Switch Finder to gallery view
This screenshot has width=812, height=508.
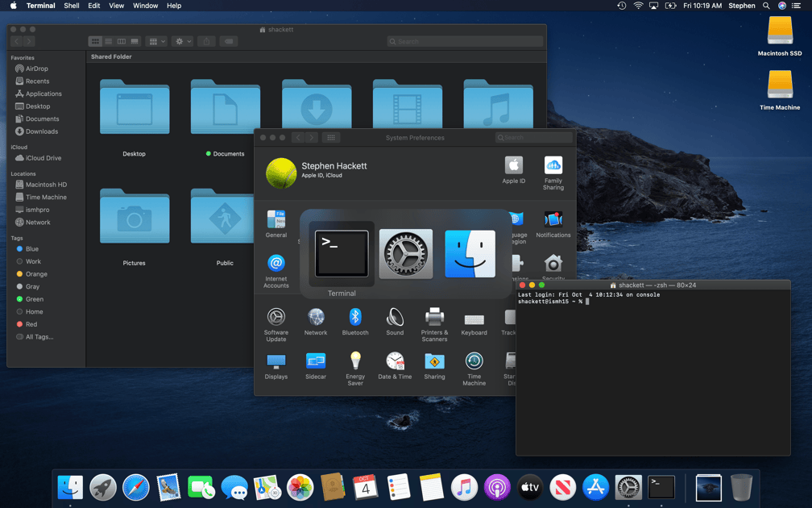point(135,41)
